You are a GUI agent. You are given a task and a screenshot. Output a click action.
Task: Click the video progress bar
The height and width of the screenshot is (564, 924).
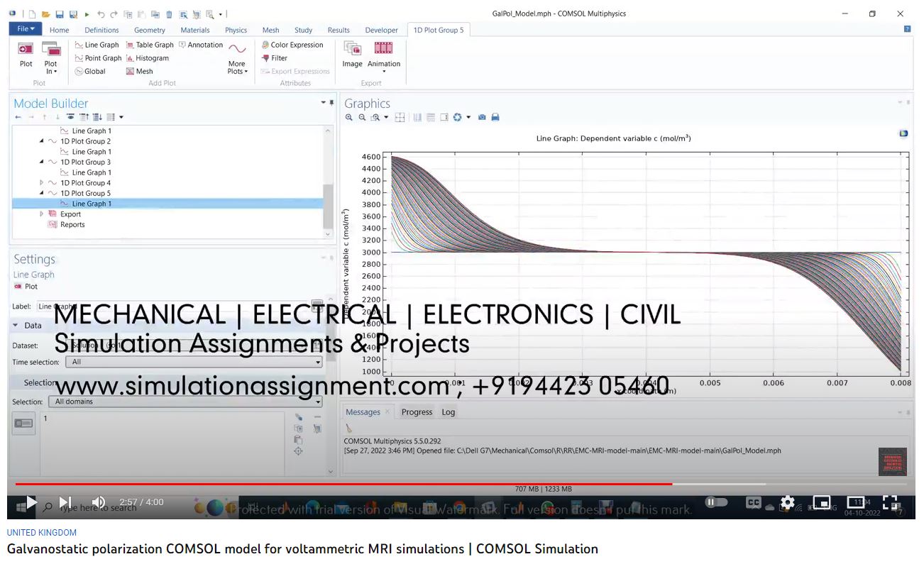(461, 485)
